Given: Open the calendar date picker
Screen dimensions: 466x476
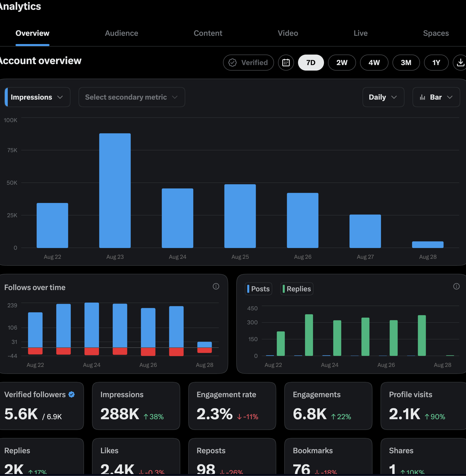Looking at the screenshot, I should click(286, 63).
